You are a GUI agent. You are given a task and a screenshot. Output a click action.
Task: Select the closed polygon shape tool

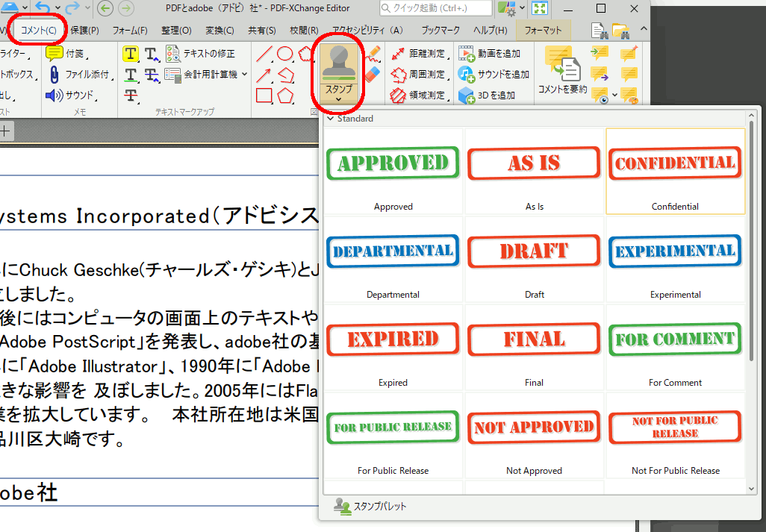(x=285, y=96)
